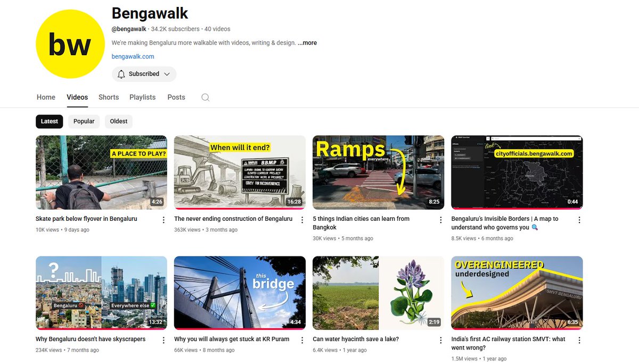Visit the bengawalk.com link
This screenshot has width=639, height=364.
[x=133, y=56]
